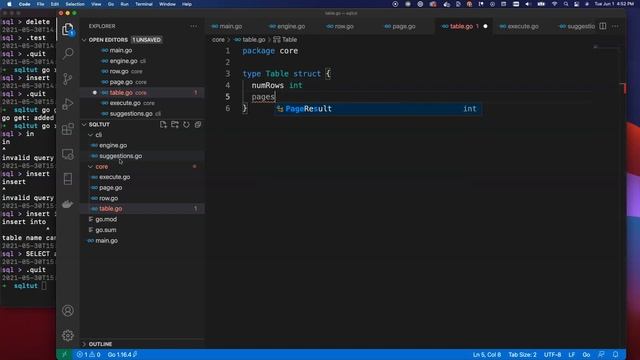Open the Docker view in activity bar

(x=68, y=204)
